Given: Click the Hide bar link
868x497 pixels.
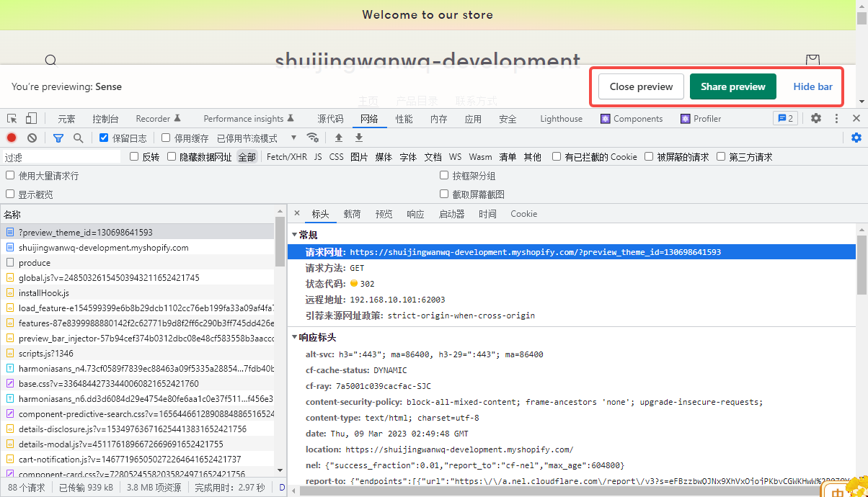Looking at the screenshot, I should point(812,86).
